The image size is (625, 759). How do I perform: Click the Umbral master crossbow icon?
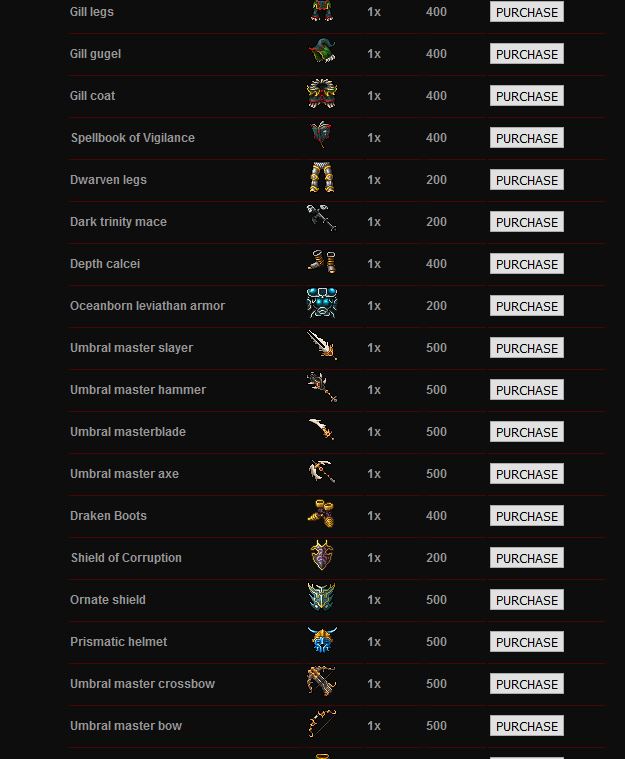click(x=321, y=682)
